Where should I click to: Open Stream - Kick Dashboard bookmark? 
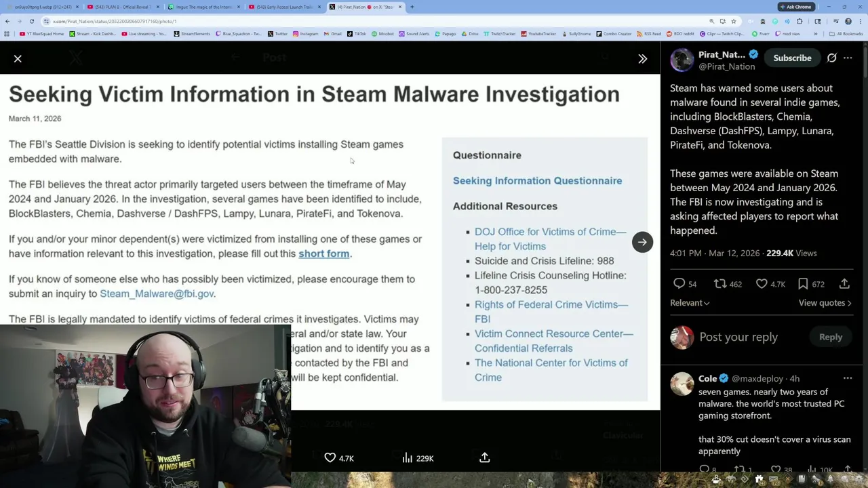(93, 34)
